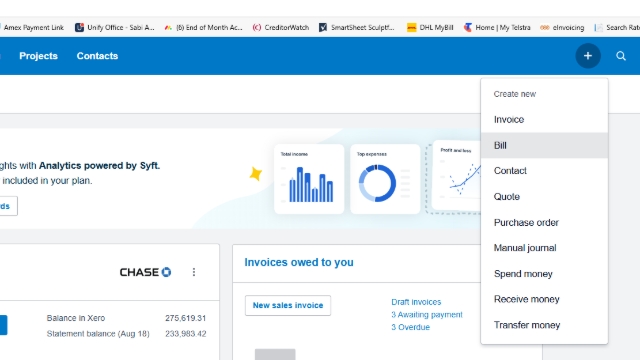Click the Statement balance (Aug 18) label
This screenshot has width=640, height=360.
(x=98, y=334)
